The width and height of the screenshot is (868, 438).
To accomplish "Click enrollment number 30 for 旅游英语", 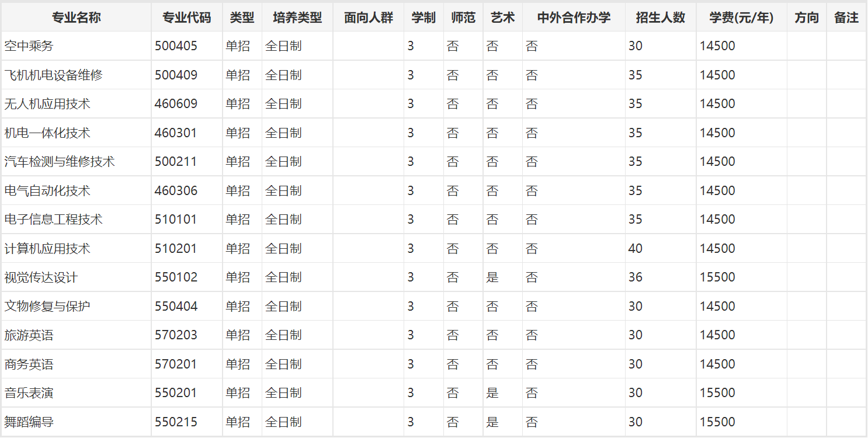I will (636, 335).
